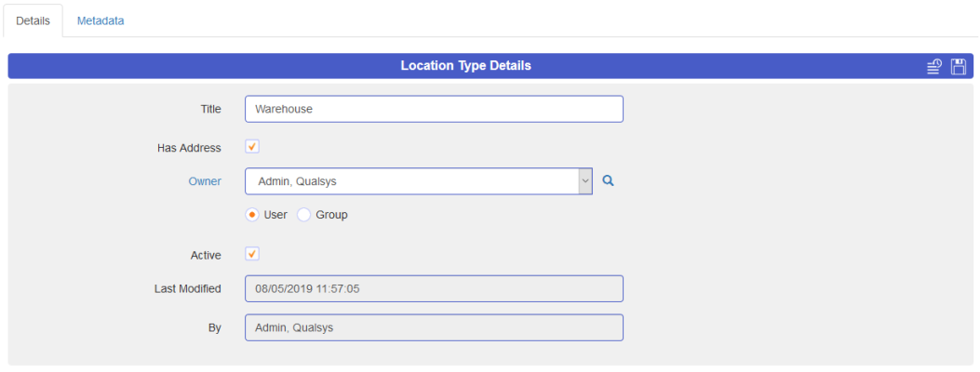The width and height of the screenshot is (980, 372).
Task: Click the Has Address label
Action: point(189,148)
